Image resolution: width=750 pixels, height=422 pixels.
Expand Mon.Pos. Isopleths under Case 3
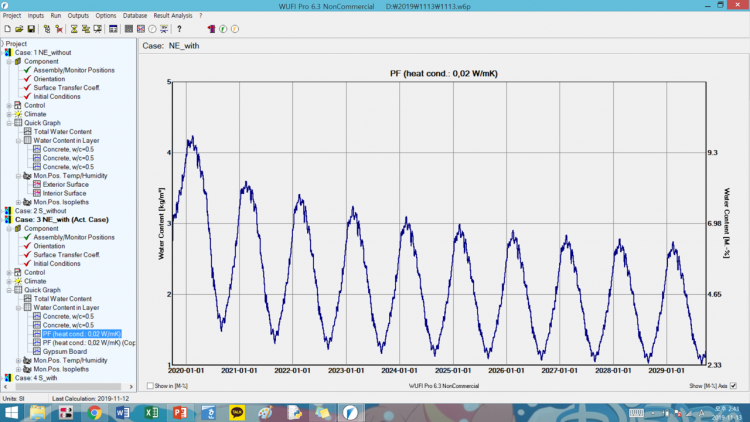coord(17,369)
